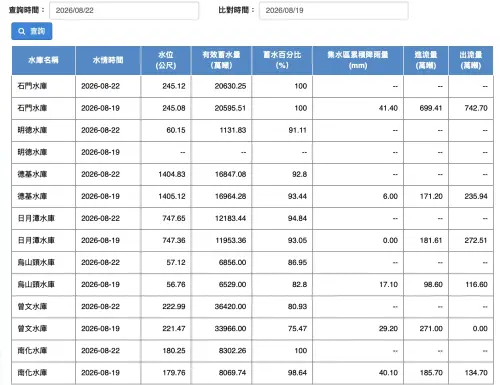500x385 pixels.
Task: Select 明德水庫 name in 2026-08-19 row
Action: [32, 152]
